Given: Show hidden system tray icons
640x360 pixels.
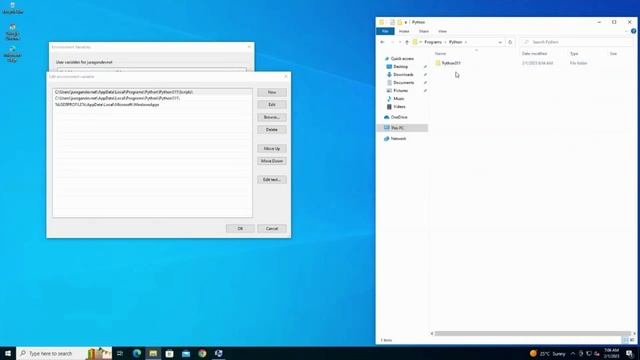Looking at the screenshot, I should 573,353.
